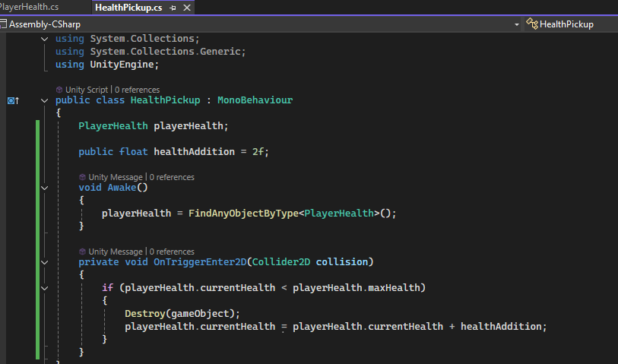Switch to the PlayerHealth.cs tab
This screenshot has width=618, height=364.
tap(29, 7)
